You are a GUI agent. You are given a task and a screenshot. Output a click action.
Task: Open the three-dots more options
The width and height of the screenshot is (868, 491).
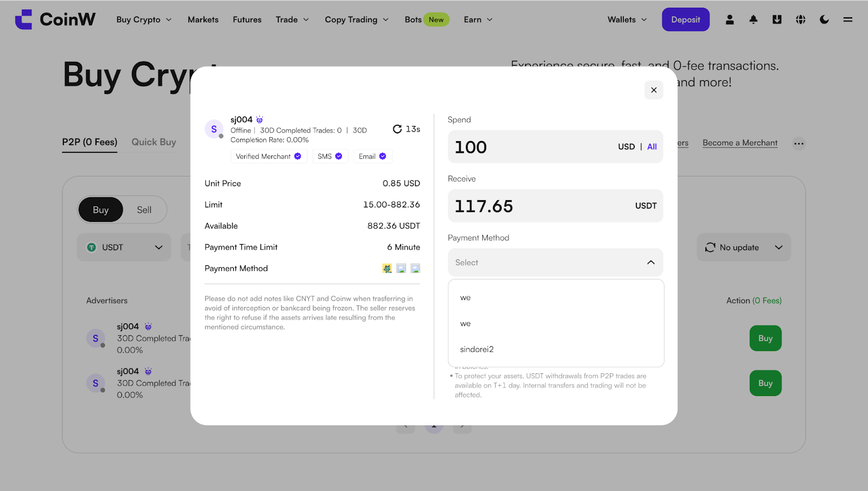(799, 144)
